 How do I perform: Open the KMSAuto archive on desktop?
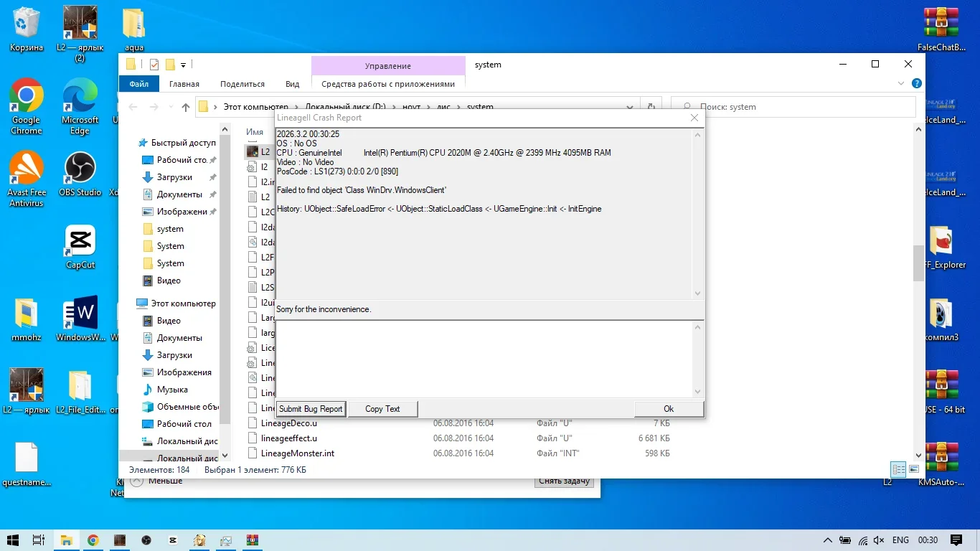pyautogui.click(x=940, y=463)
